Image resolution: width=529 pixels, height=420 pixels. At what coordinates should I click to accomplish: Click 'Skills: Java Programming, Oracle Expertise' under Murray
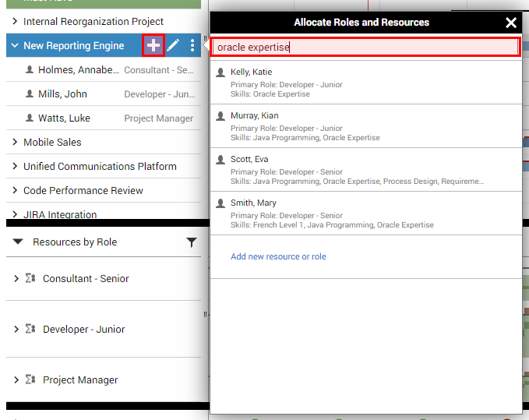[305, 138]
